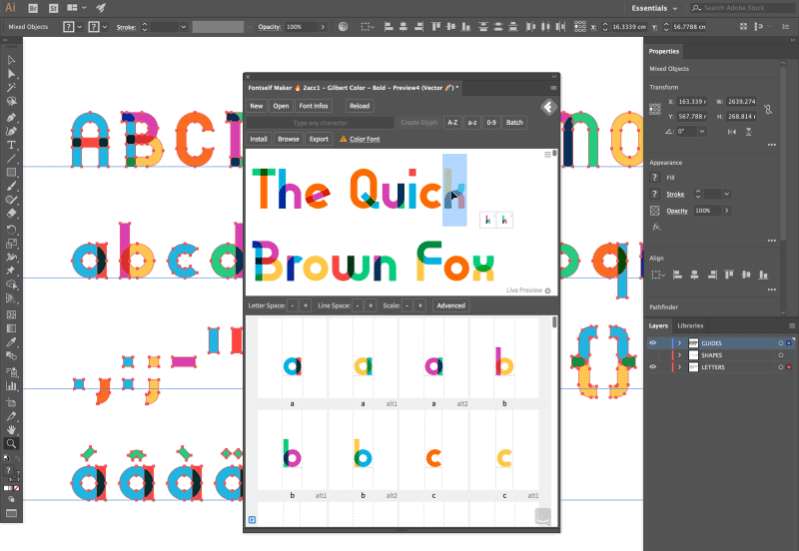Select the Magic Wand tool

(x=11, y=88)
